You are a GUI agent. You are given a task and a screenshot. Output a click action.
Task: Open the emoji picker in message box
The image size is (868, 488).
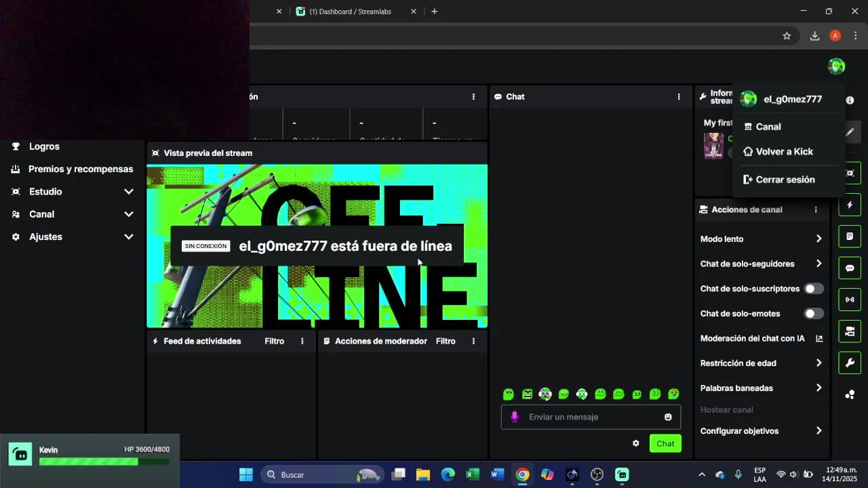[668, 417]
